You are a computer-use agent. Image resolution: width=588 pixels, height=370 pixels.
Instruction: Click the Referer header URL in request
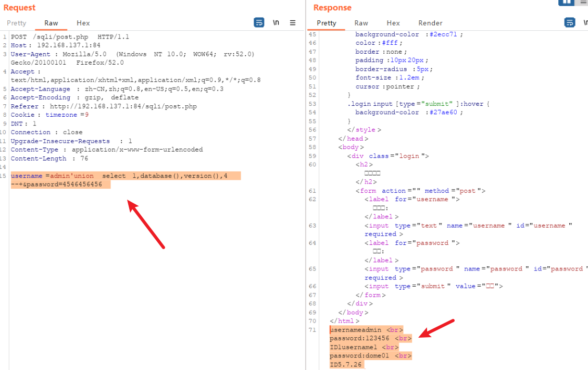click(x=123, y=106)
